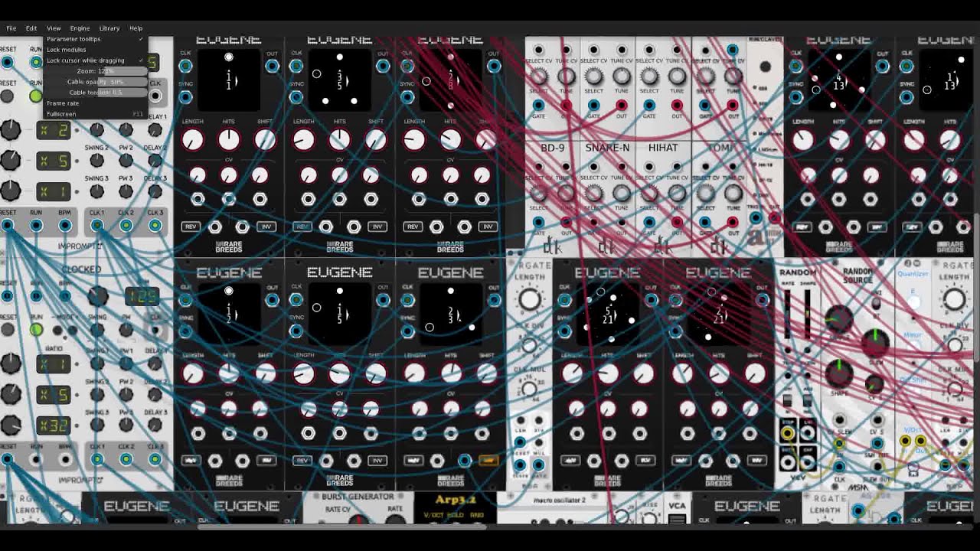Click CLK 1 output on upper Clocked module
The width and height of the screenshot is (980, 551).
click(x=96, y=226)
